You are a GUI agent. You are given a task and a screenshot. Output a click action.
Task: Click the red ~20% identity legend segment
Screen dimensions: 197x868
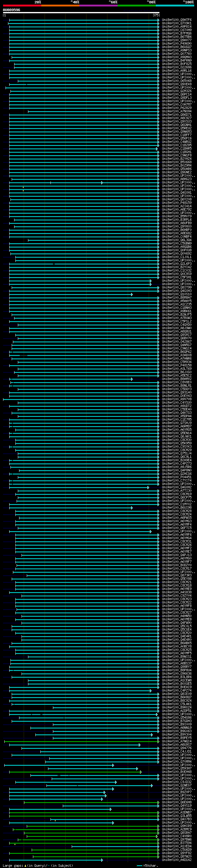click(22, 6)
